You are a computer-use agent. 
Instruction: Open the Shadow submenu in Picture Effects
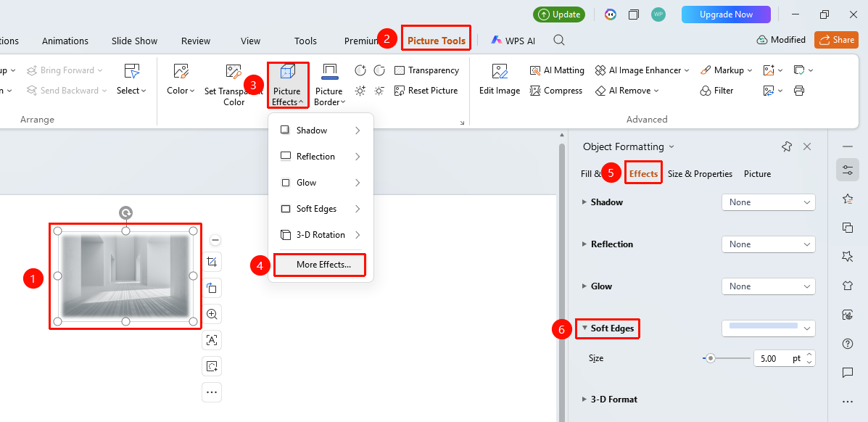pyautogui.click(x=321, y=131)
